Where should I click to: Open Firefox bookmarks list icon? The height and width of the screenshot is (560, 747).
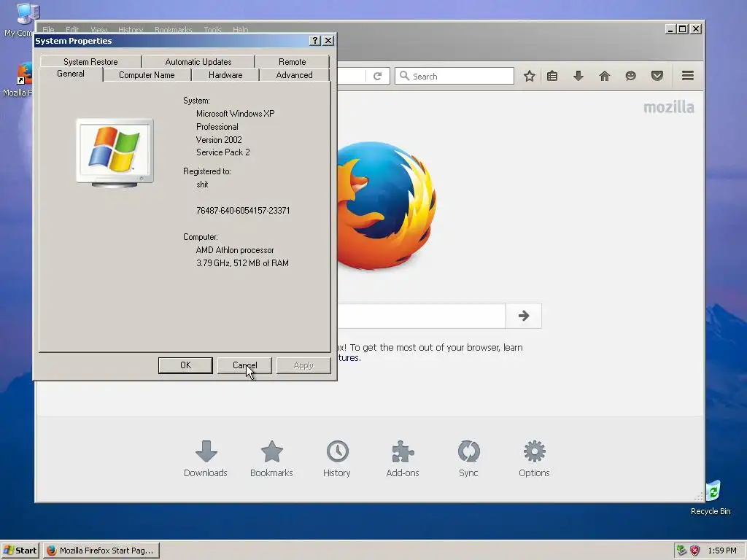coord(552,76)
